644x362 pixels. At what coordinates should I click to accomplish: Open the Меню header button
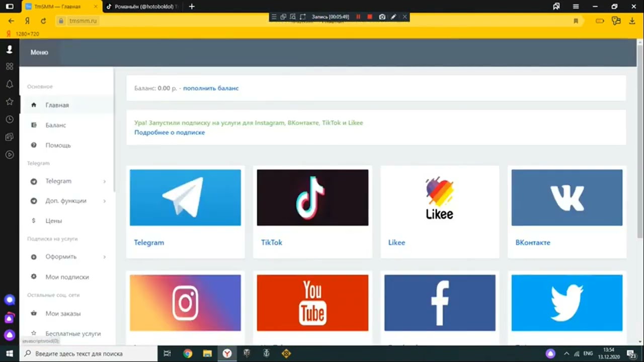pyautogui.click(x=39, y=52)
